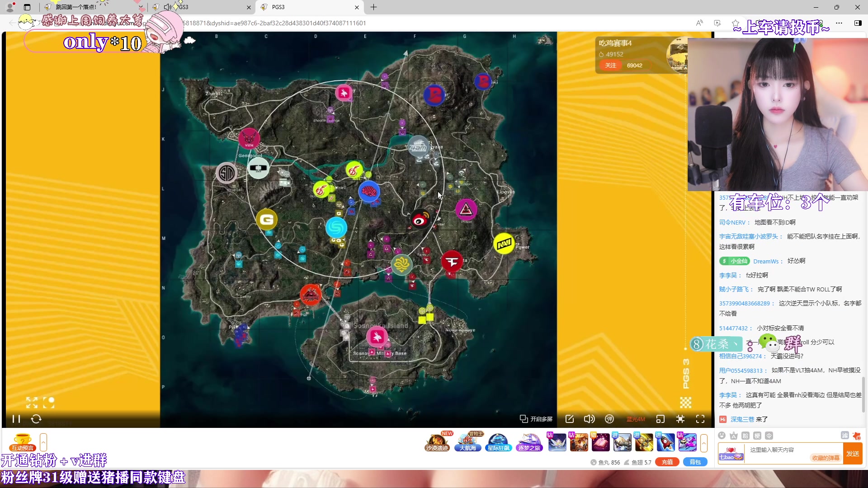The height and width of the screenshot is (488, 868).
Task: Select the 跳回第一个落点 browser tab
Action: [76, 7]
